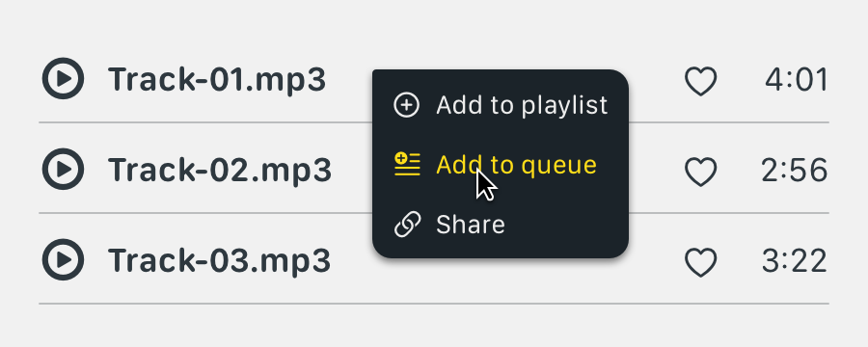868x347 pixels.
Task: Choose Share from the context menu
Action: (x=501, y=225)
